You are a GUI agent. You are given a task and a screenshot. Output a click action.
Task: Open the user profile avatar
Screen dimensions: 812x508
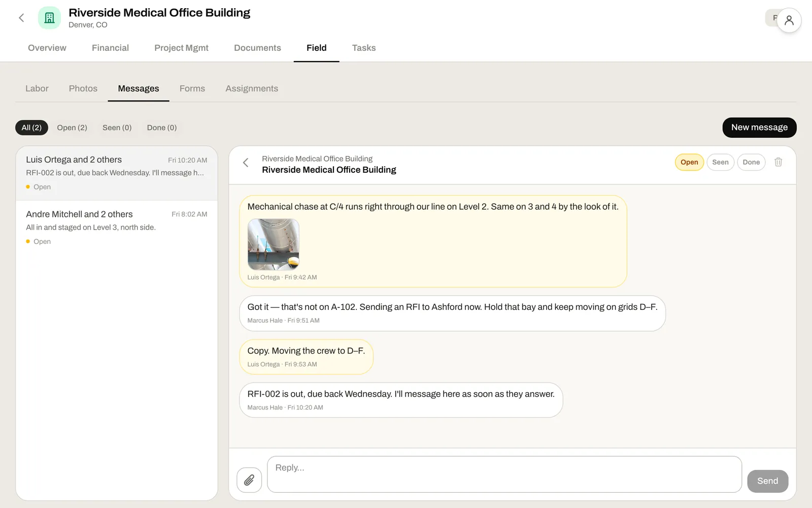tap(789, 20)
